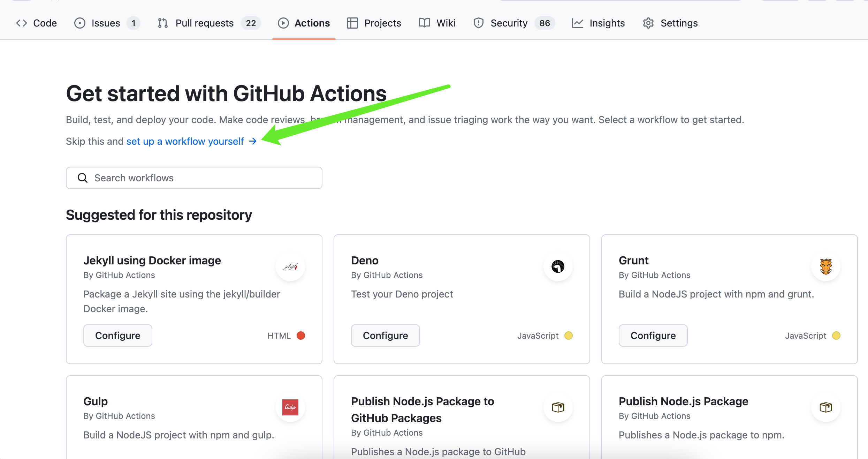Image resolution: width=868 pixels, height=459 pixels.
Task: Click the Insights graph icon
Action: (x=578, y=23)
